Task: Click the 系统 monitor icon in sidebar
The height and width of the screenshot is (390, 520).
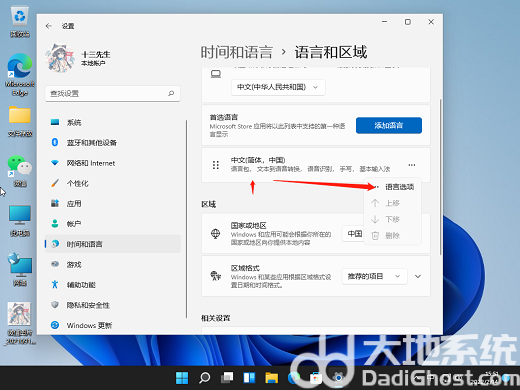Action: 55,122
